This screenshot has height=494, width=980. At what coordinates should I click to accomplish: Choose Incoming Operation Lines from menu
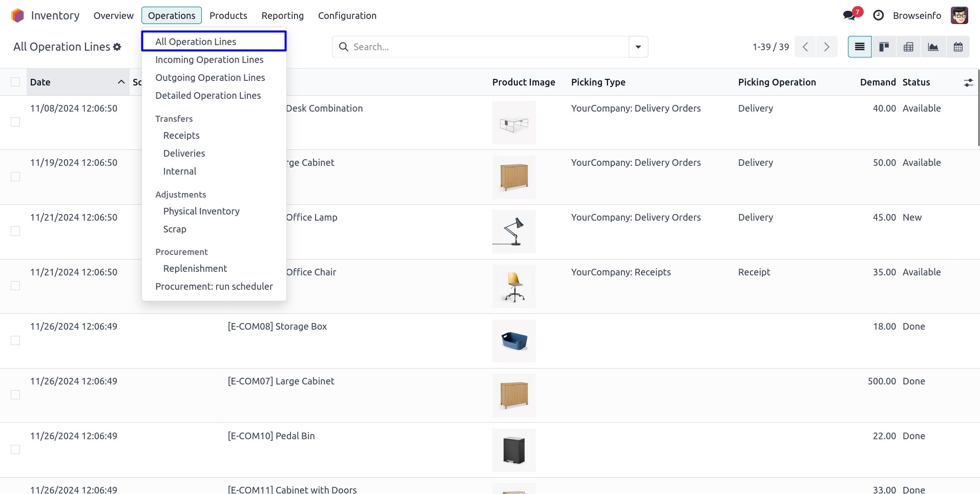tap(209, 60)
